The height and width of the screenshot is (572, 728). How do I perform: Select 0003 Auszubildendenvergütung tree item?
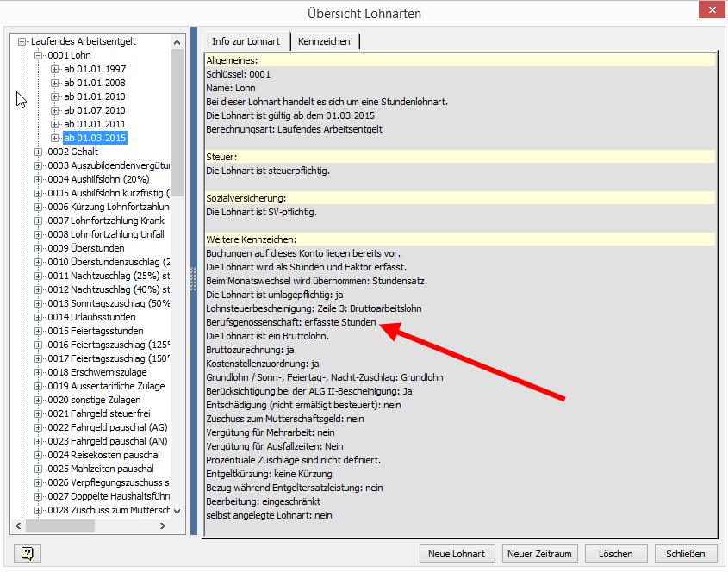[109, 165]
